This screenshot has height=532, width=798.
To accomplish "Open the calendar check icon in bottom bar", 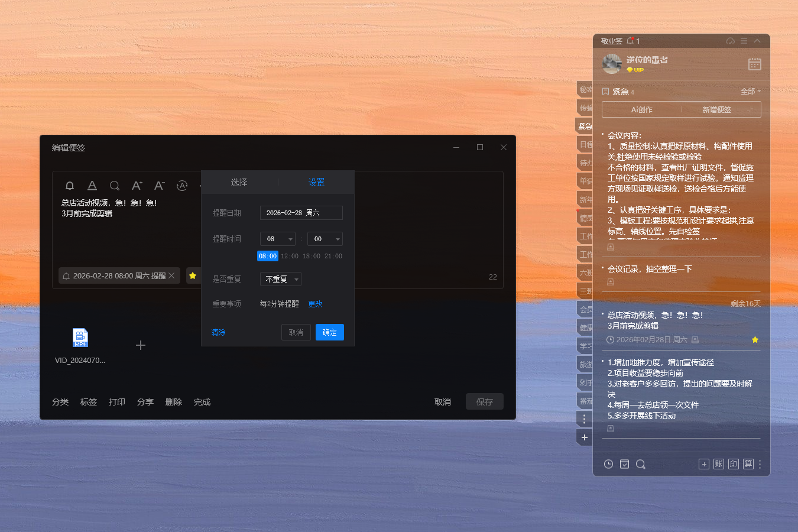I will [624, 464].
